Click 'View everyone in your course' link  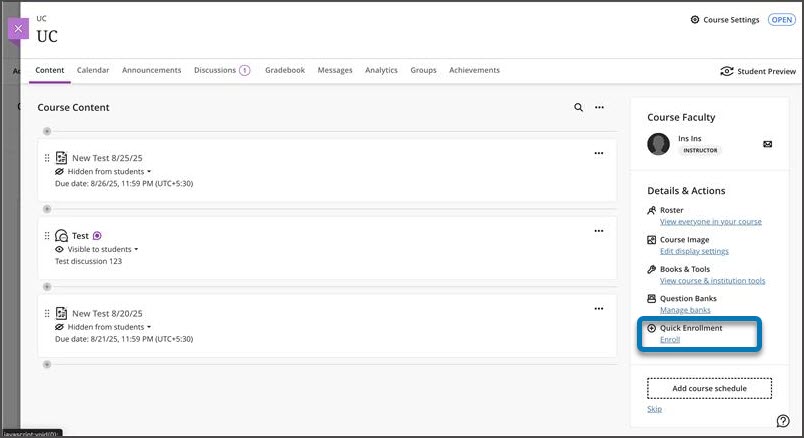click(710, 222)
